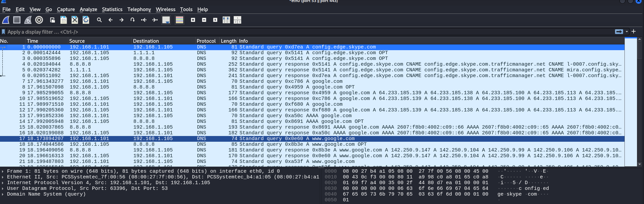This screenshot has width=644, height=204.
Task: Open capture options gear icon
Action: tap(39, 20)
